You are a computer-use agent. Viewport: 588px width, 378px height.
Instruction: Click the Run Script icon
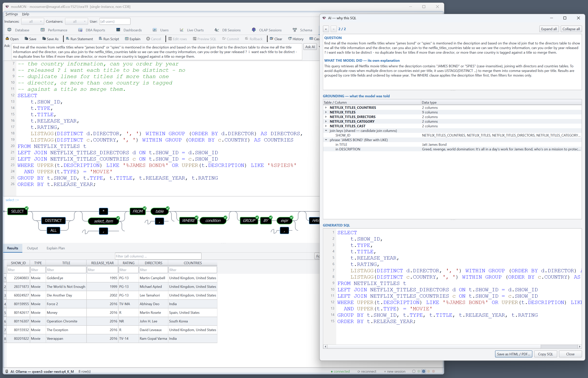(101, 39)
